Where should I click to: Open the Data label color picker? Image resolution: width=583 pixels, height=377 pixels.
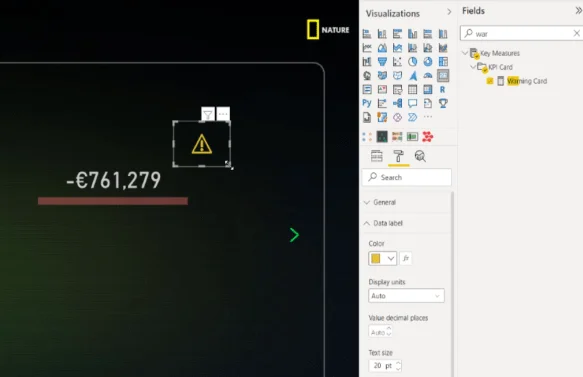(x=383, y=258)
